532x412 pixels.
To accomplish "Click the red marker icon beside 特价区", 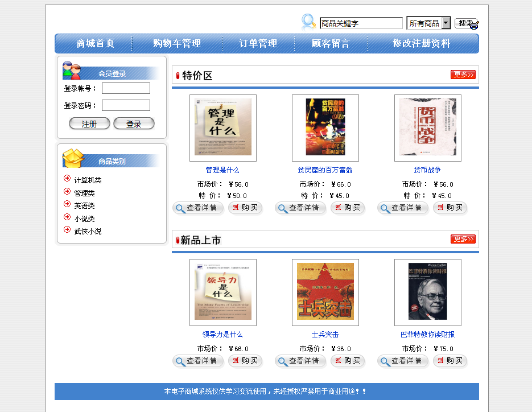I will point(178,74).
